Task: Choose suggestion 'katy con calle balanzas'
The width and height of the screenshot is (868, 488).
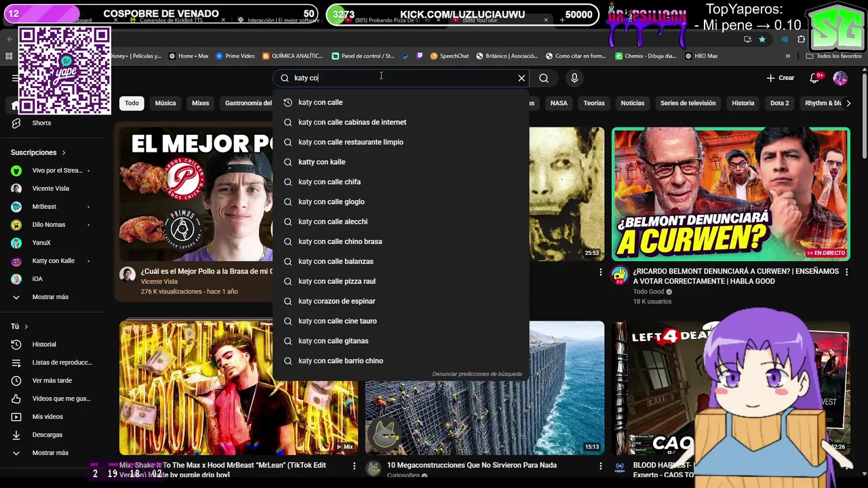Action: (401, 262)
